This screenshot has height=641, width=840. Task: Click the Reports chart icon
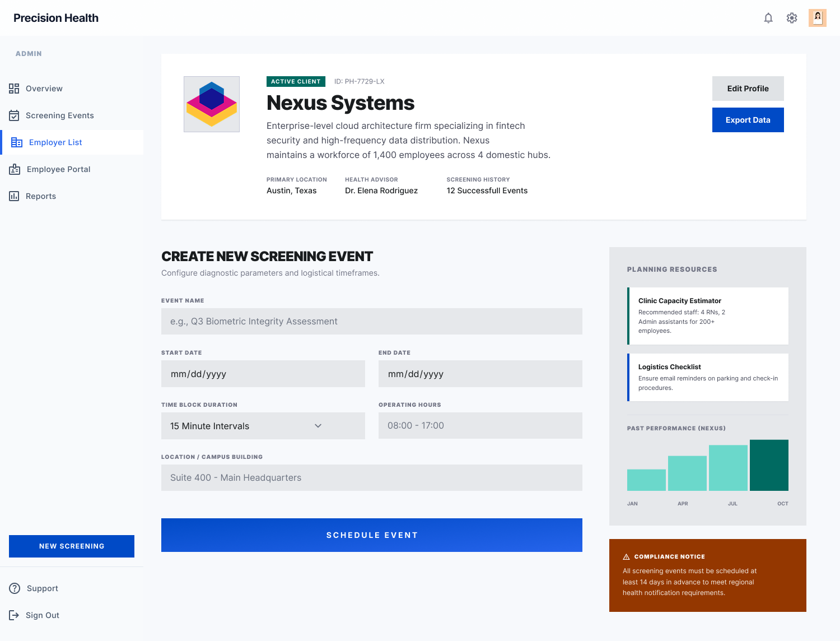[x=14, y=196]
